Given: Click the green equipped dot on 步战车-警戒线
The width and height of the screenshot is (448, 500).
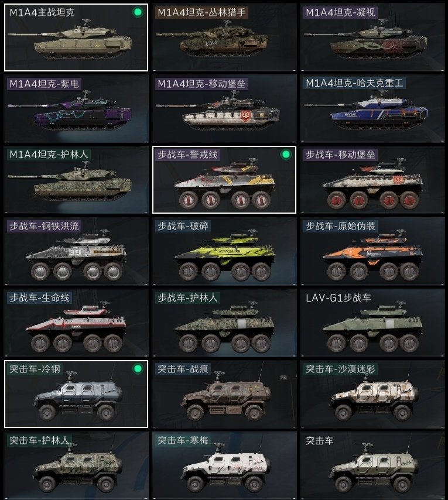Looking at the screenshot, I should pos(286,155).
